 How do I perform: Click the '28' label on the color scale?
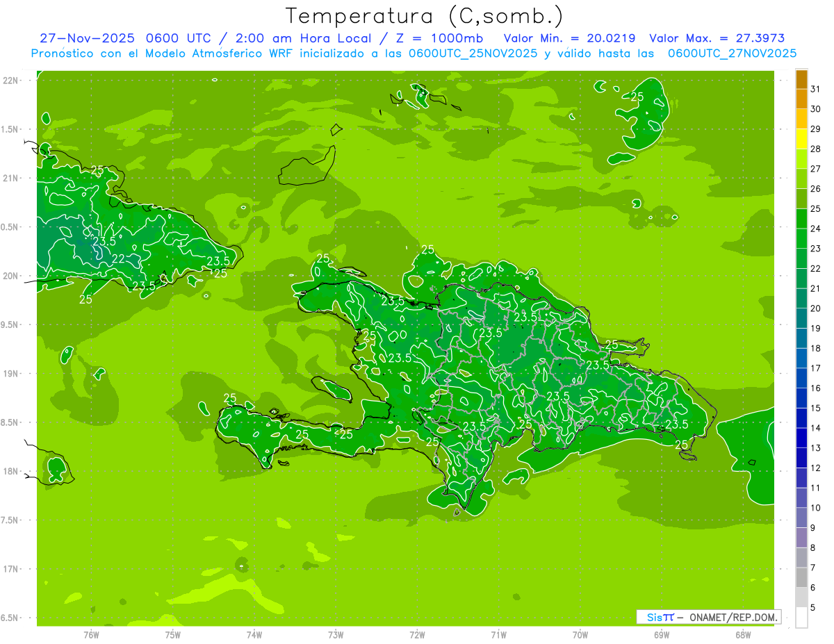click(x=816, y=149)
